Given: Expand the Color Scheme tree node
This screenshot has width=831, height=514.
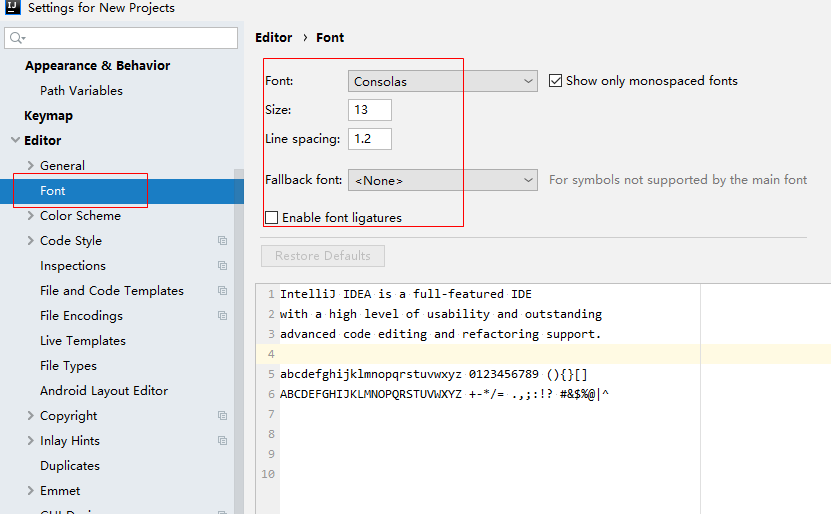Looking at the screenshot, I should tap(31, 216).
